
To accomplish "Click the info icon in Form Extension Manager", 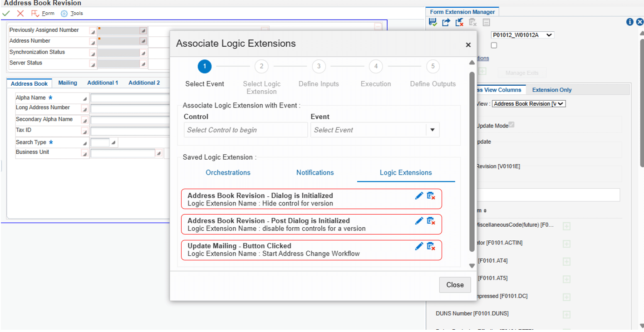I will click(629, 22).
